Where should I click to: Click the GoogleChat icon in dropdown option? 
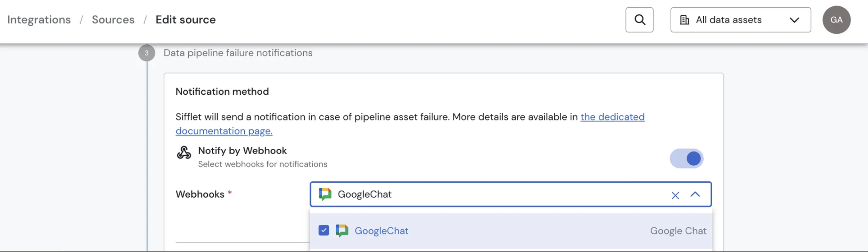[x=342, y=231]
